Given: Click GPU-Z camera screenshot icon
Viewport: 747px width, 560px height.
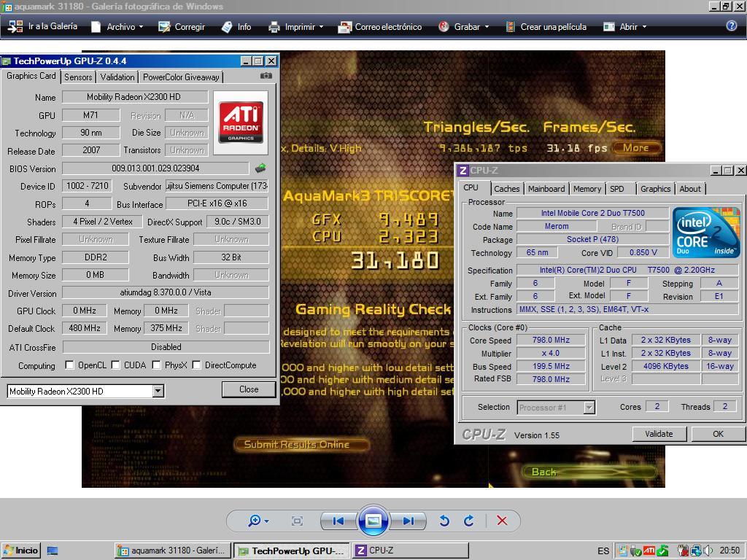Looking at the screenshot, I should click(x=266, y=76).
